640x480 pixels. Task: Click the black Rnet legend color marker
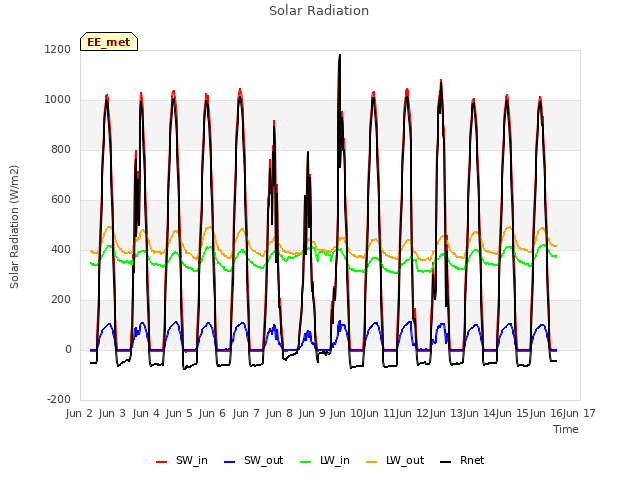tap(446, 462)
